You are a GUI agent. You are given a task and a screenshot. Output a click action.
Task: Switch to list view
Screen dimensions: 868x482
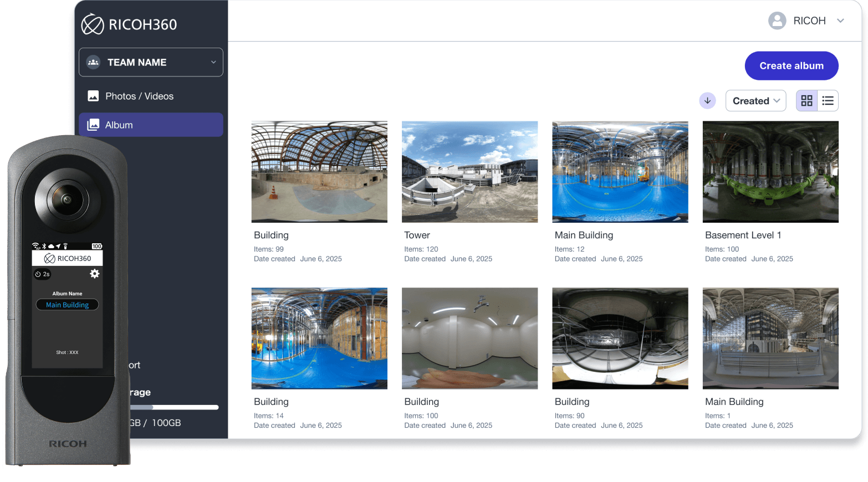(x=828, y=101)
